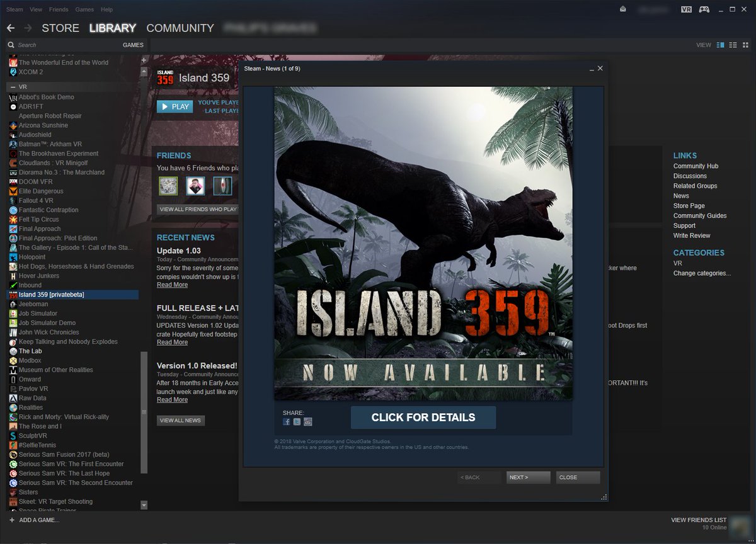Open the Steam inbox envelope icon
This screenshot has height=544, width=756.
point(623,9)
